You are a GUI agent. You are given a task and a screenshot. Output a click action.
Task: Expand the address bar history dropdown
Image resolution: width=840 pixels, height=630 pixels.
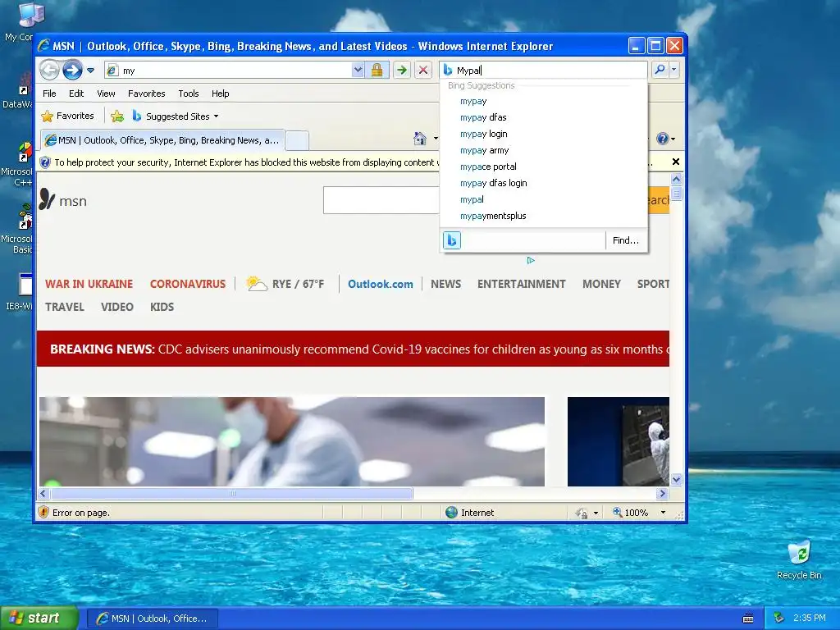coord(358,71)
